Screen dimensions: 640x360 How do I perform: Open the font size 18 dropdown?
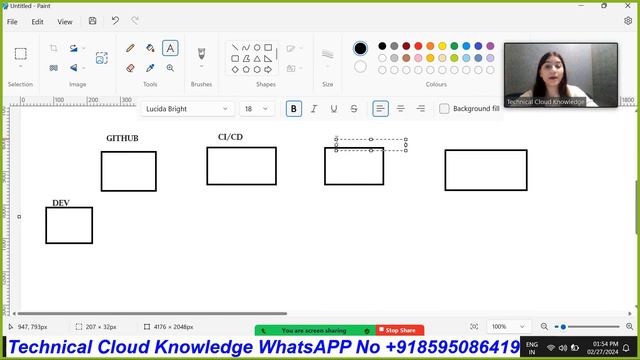tap(256, 109)
